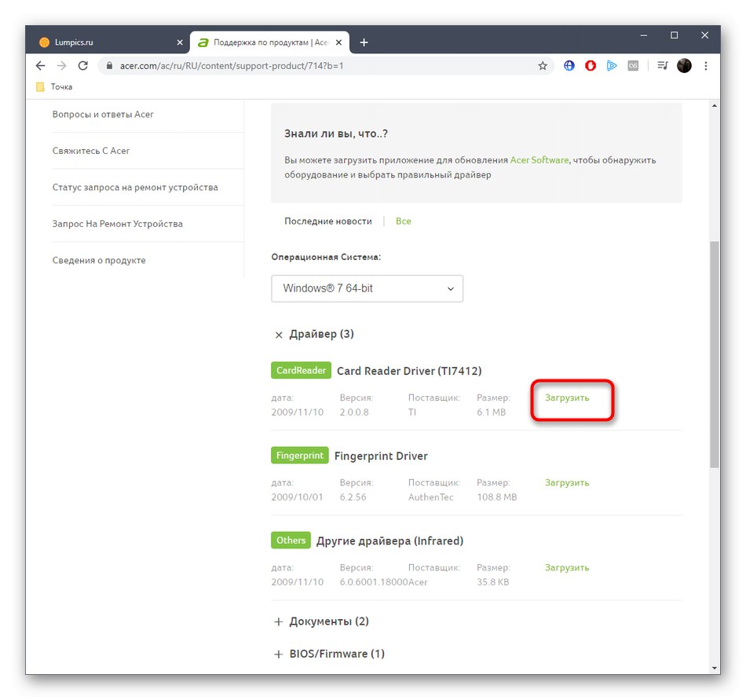
Task: Click the page vertical scrollbar thumb
Action: click(714, 354)
